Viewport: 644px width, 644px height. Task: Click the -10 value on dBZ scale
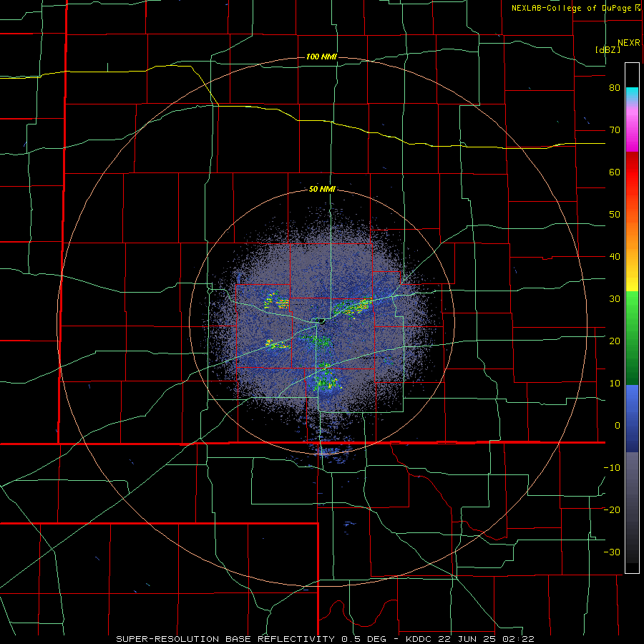[612, 467]
